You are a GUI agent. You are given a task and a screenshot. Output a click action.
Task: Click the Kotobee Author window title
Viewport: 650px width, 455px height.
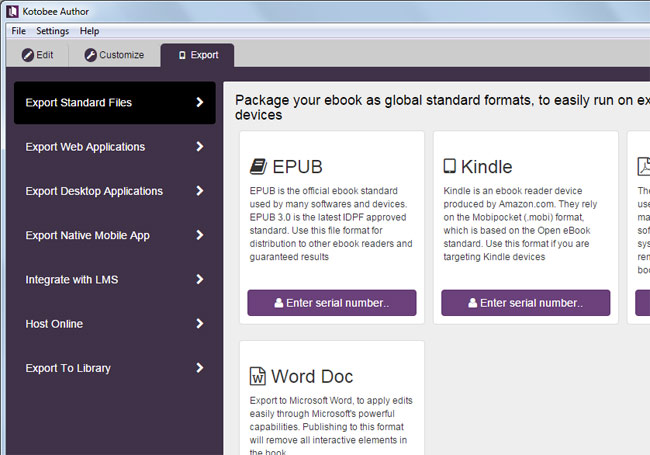tap(56, 12)
